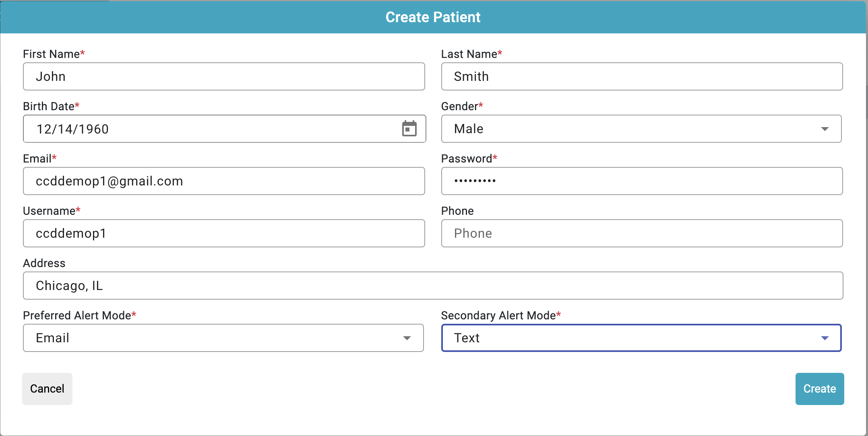Click the First Name field
The height and width of the screenshot is (436, 868).
click(x=224, y=76)
